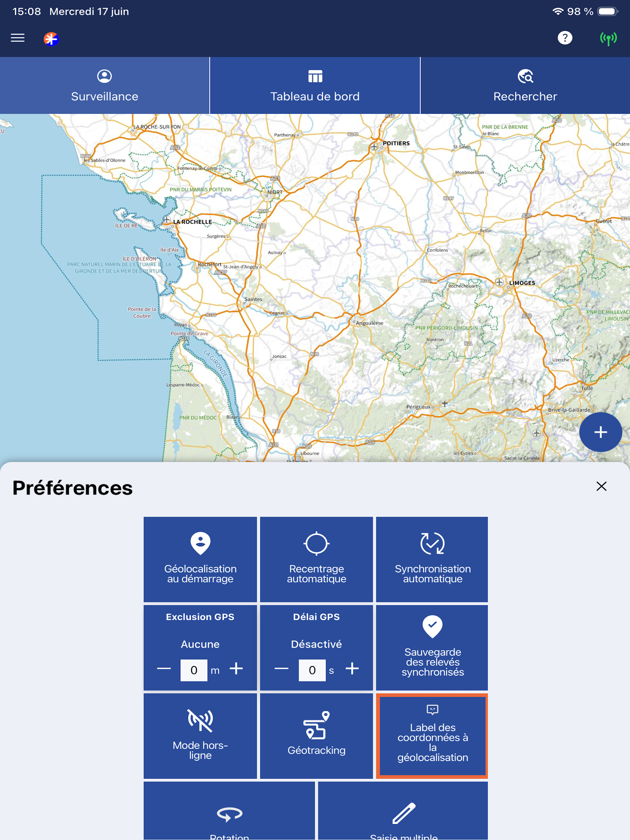
Task: Open the Tableau de bord tab
Action: tap(315, 85)
